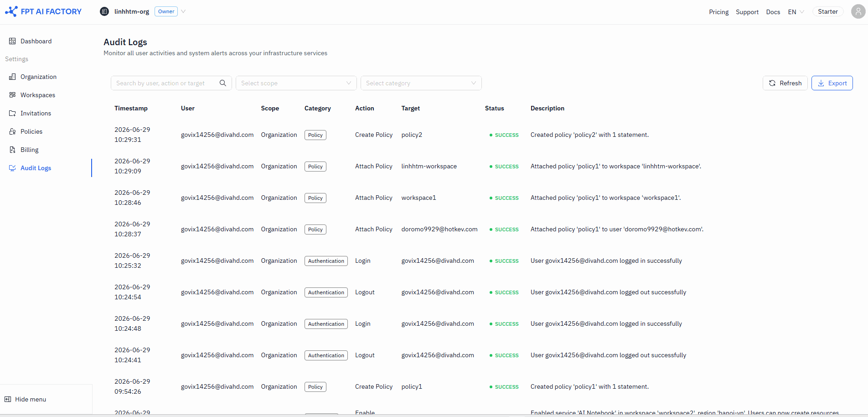Click the Category column header

[x=318, y=108]
